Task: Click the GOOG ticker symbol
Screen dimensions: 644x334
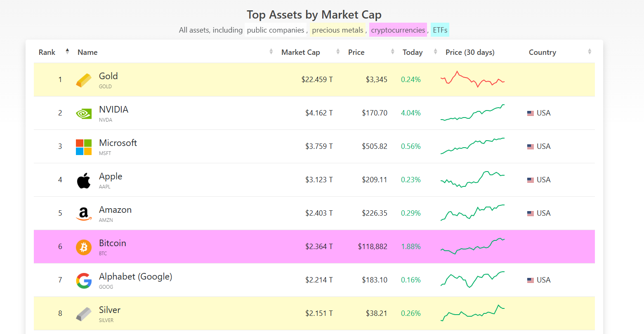Action: click(x=106, y=287)
